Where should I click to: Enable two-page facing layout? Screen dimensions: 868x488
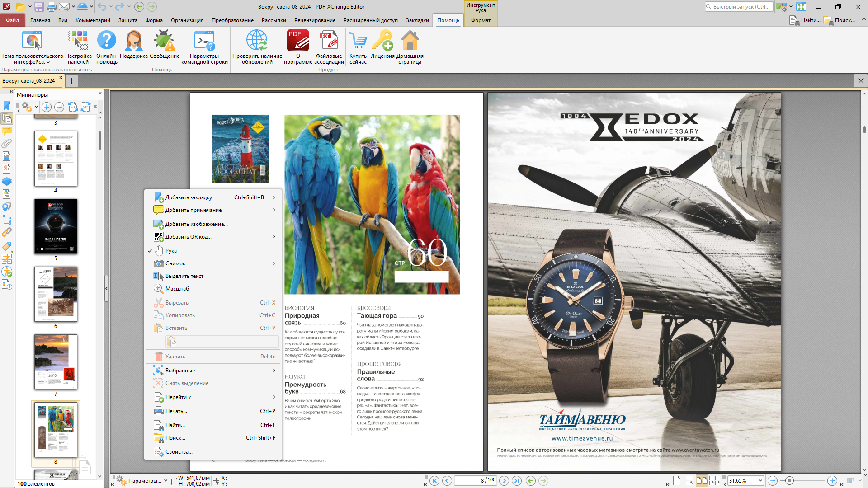tap(702, 481)
